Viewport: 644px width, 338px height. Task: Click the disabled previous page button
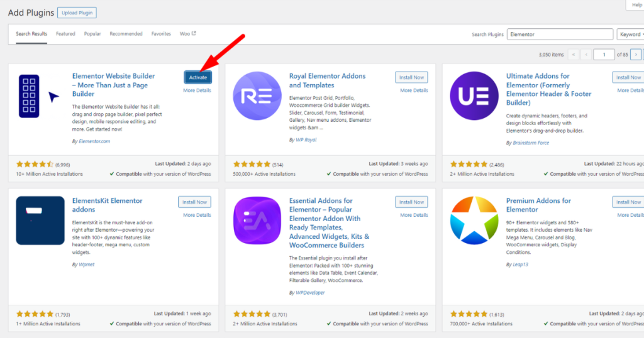click(586, 54)
